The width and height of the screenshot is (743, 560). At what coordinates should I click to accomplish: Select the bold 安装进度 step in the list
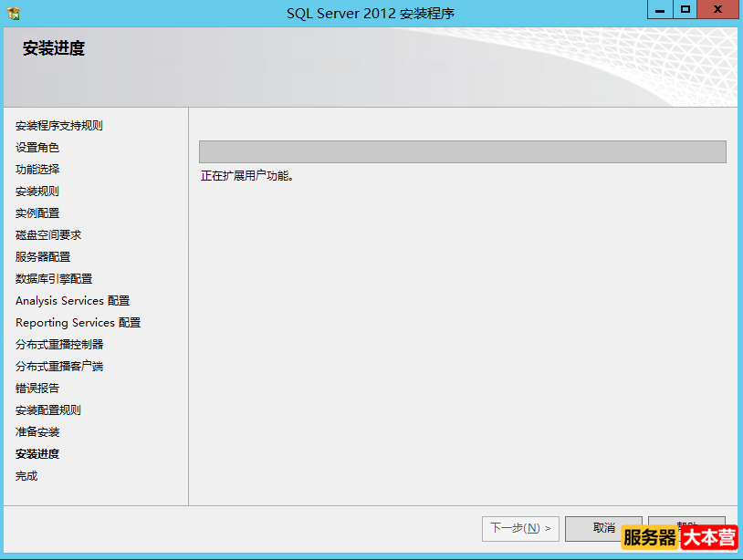tap(37, 453)
